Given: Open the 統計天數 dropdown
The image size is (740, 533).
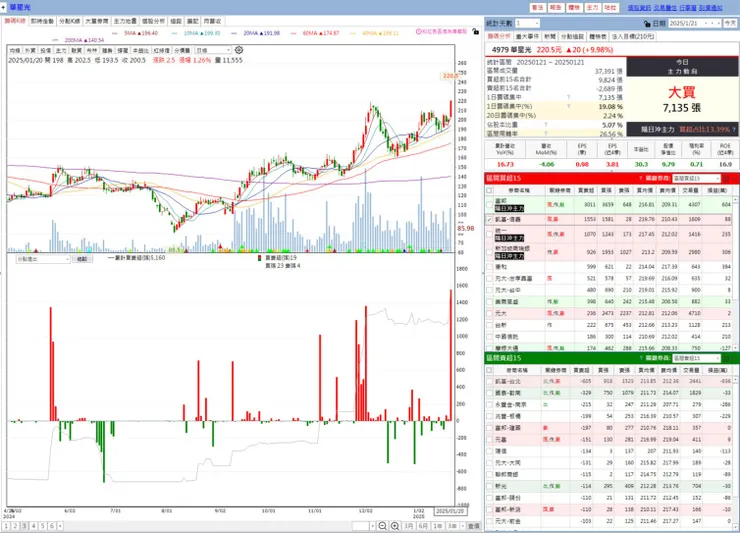Looking at the screenshot, I should 527,23.
